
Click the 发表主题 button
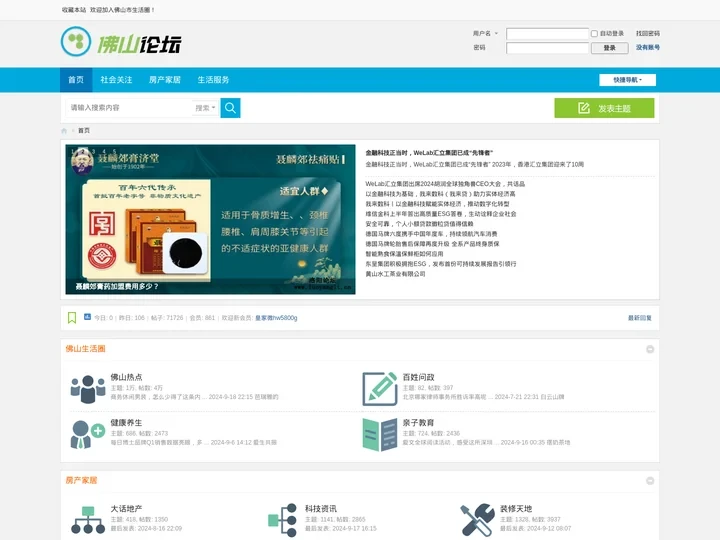tap(604, 108)
